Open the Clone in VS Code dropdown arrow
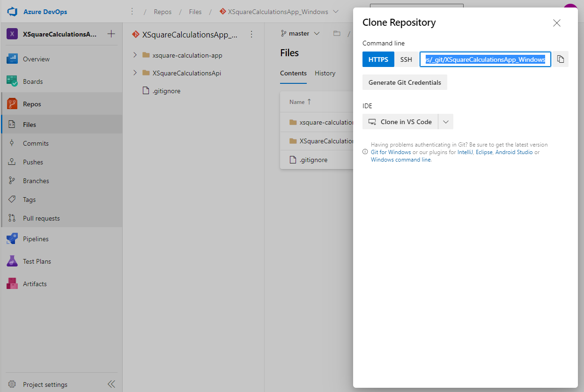Image resolution: width=584 pixels, height=392 pixels. 446,122
